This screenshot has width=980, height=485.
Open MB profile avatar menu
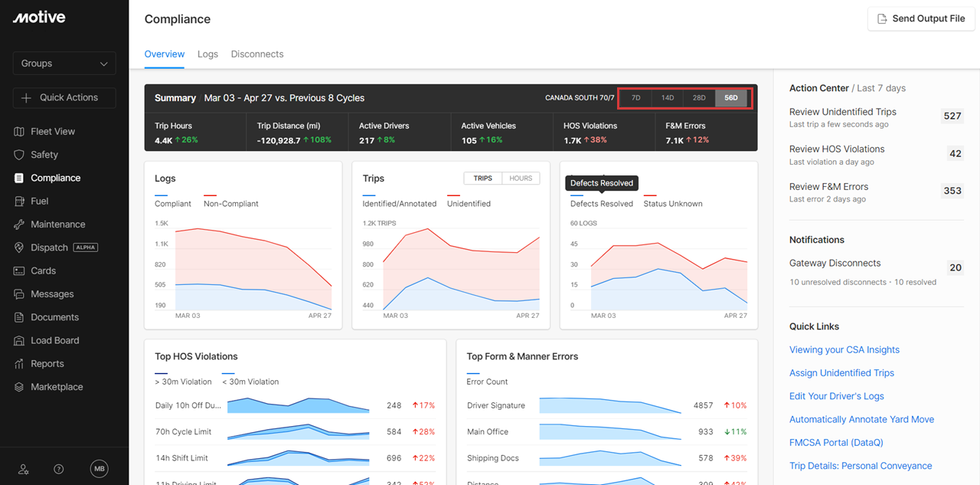(99, 469)
